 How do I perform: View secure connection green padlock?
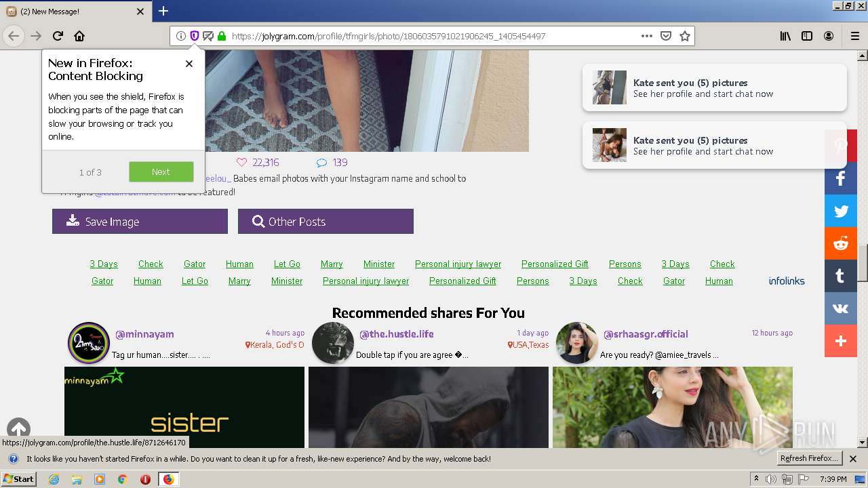[221, 36]
